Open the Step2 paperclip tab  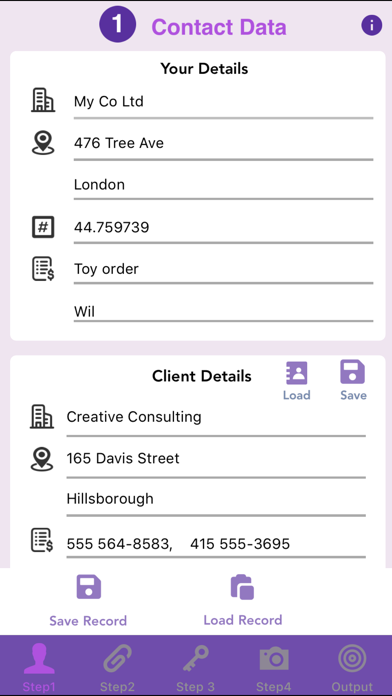[117, 668]
